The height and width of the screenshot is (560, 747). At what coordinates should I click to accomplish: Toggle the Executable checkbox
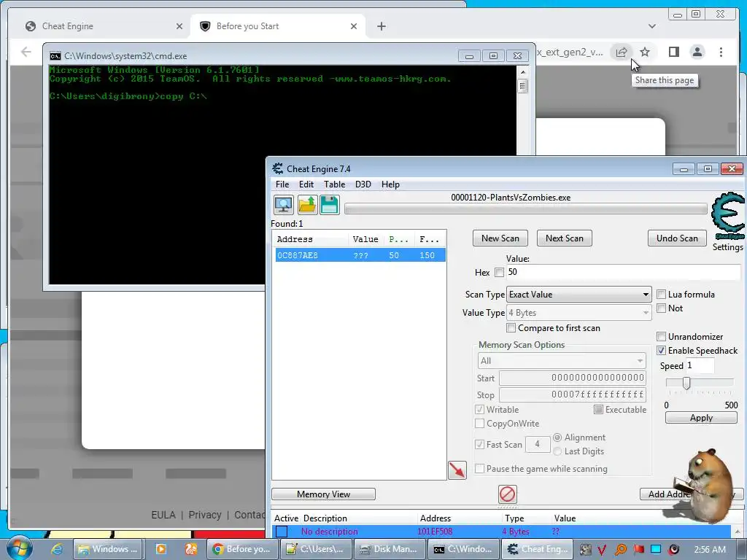point(598,410)
